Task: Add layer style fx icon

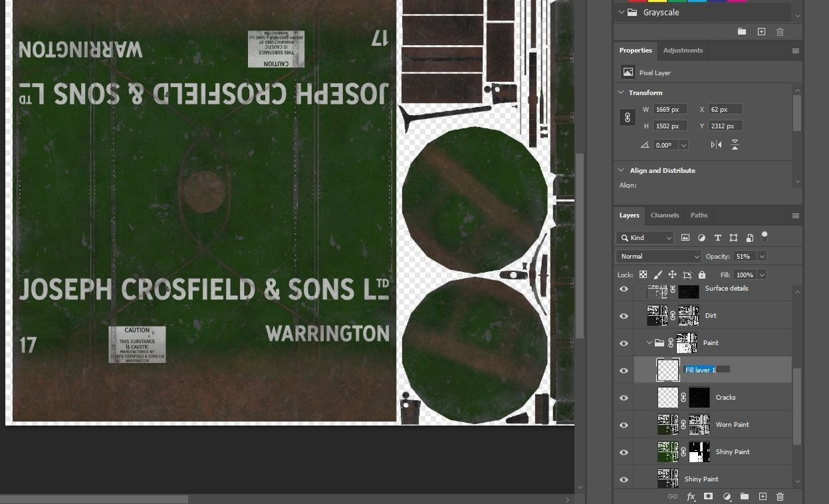Action: pyautogui.click(x=691, y=497)
